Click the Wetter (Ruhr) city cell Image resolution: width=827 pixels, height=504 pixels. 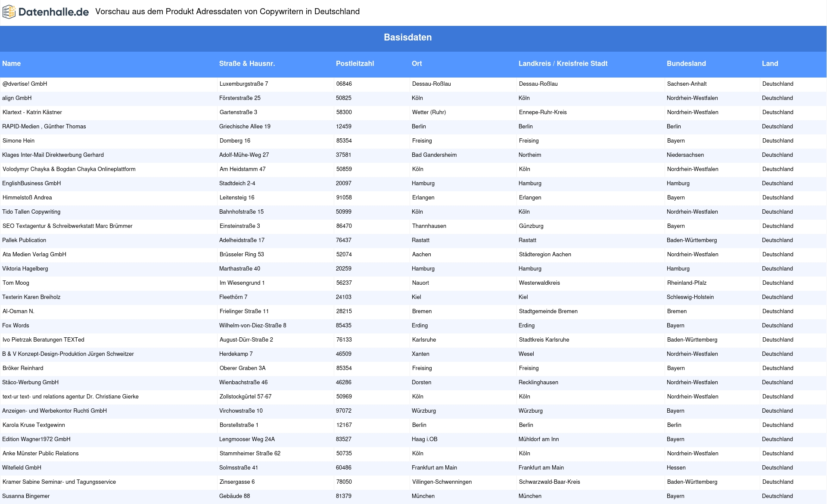pos(429,112)
